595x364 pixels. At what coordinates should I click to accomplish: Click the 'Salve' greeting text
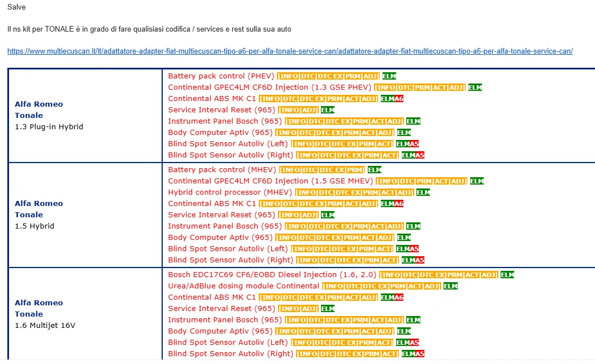click(16, 7)
